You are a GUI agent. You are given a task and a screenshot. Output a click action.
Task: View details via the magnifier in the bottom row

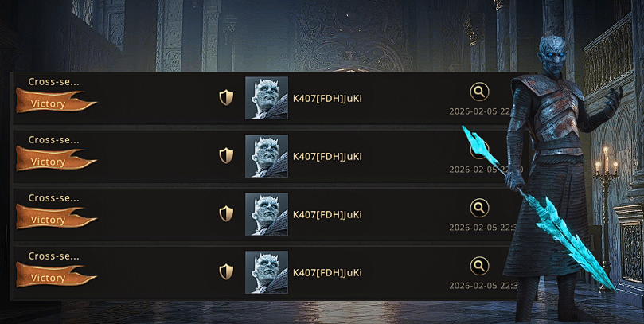click(479, 266)
